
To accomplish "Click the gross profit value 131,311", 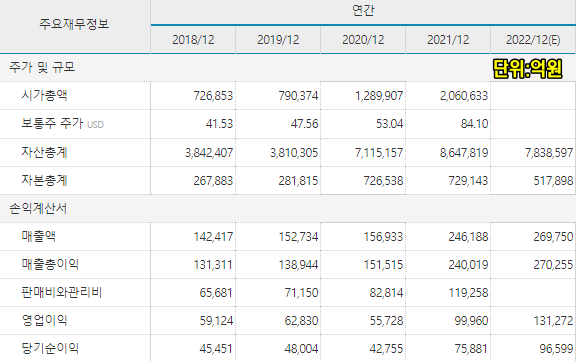I will (x=213, y=265).
